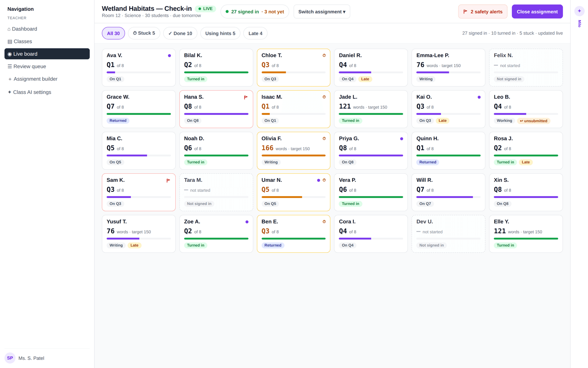Open the 2 safety alerts button
The width and height of the screenshot is (588, 368).
tap(483, 12)
